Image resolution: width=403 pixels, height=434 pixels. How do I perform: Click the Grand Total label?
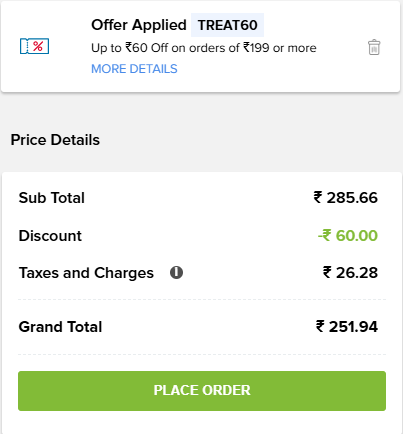(x=60, y=327)
